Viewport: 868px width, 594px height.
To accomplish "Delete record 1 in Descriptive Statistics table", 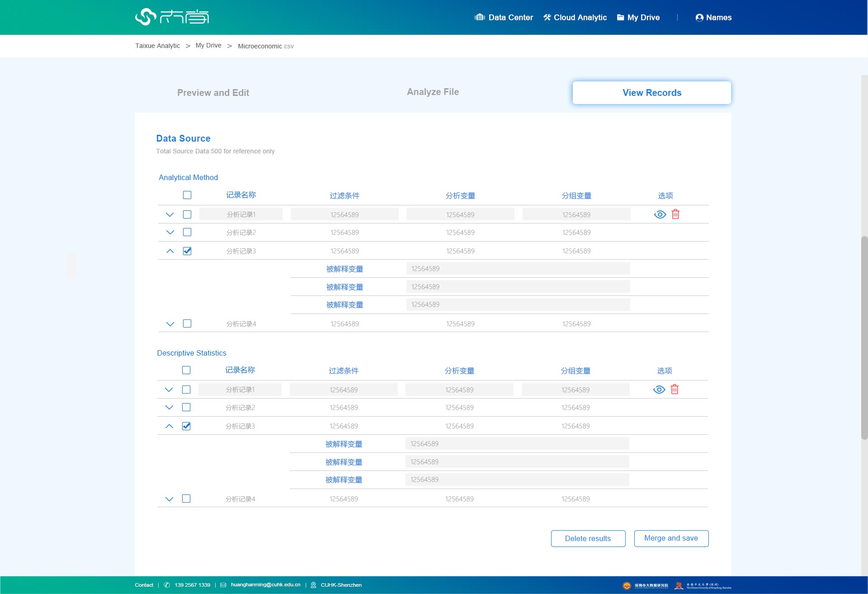I will coord(675,389).
